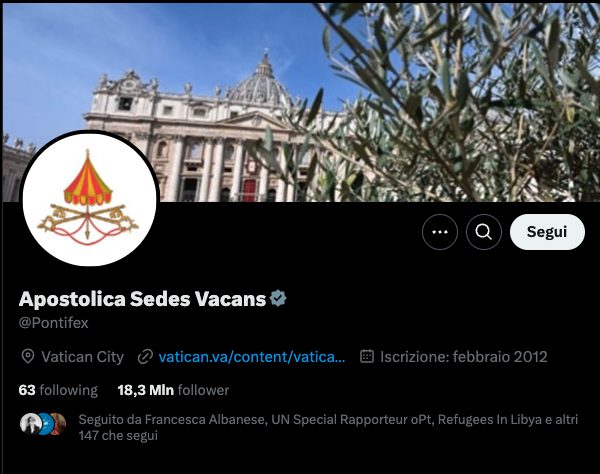The image size is (600, 474).
Task: Click the blue second follower avatar
Action: point(45,424)
